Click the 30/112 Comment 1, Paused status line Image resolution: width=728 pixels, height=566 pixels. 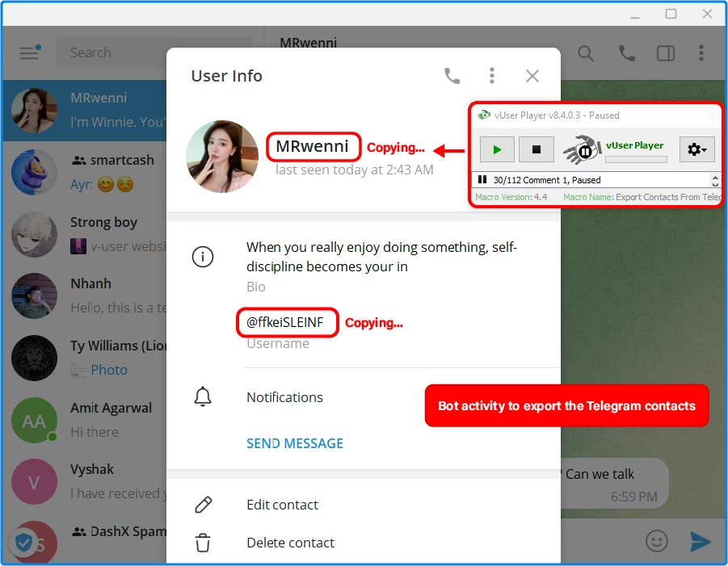(546, 180)
